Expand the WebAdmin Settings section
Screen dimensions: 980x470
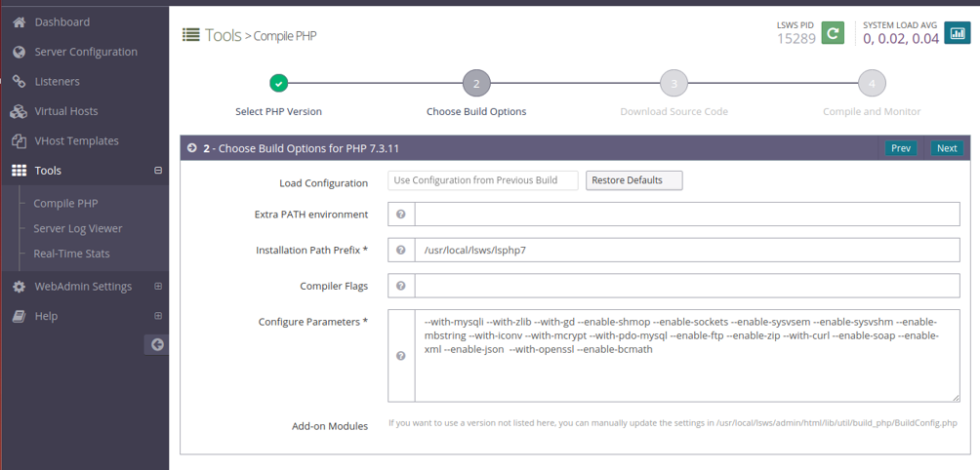tap(158, 287)
